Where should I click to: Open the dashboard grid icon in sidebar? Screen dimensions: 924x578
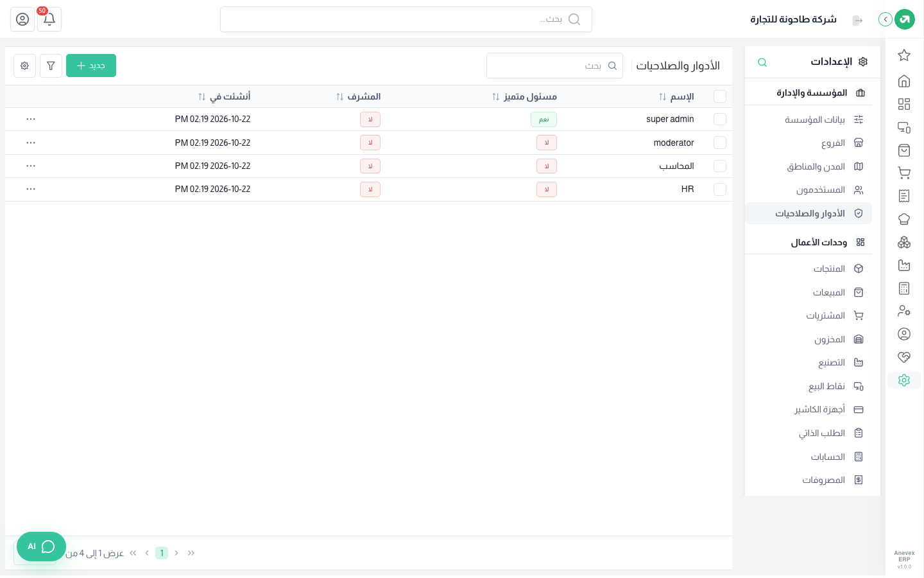pos(904,104)
